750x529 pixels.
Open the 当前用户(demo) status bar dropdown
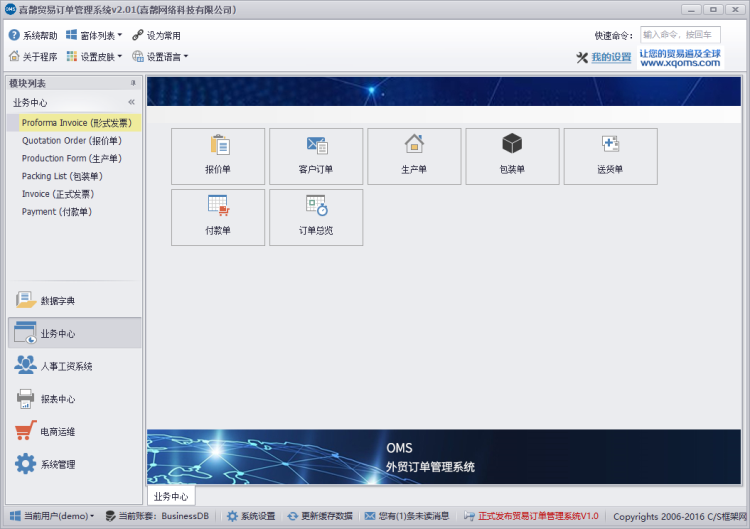pyautogui.click(x=52, y=516)
